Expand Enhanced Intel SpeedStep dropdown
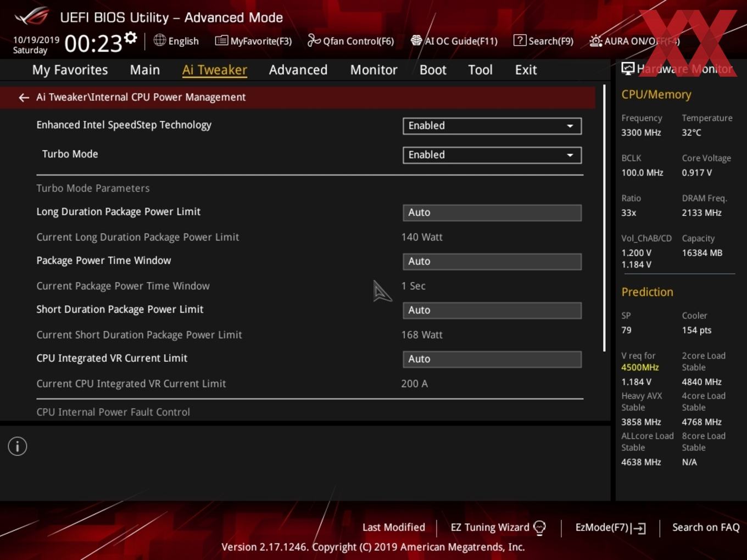This screenshot has width=747, height=560. pos(492,126)
